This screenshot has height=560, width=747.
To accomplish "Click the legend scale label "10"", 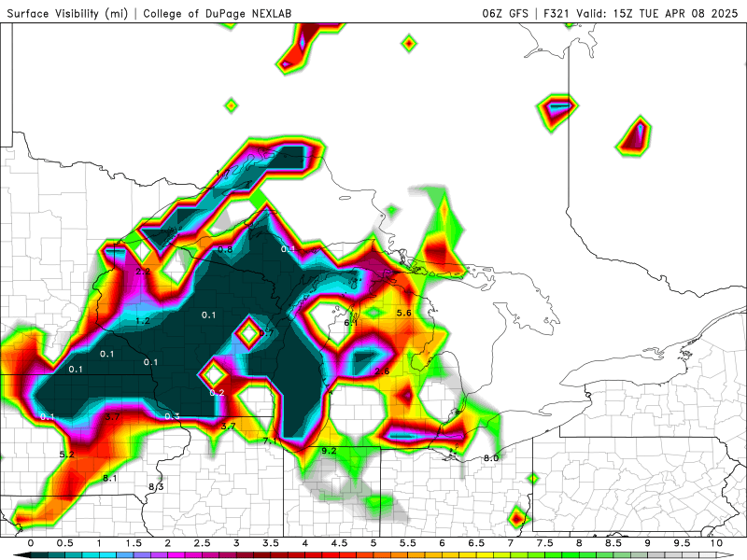I will pos(716,543).
